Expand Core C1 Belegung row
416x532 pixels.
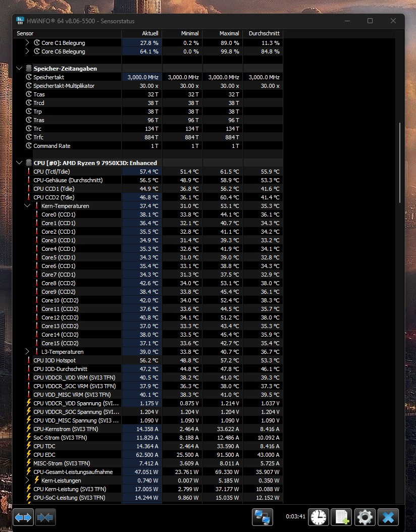pos(27,43)
